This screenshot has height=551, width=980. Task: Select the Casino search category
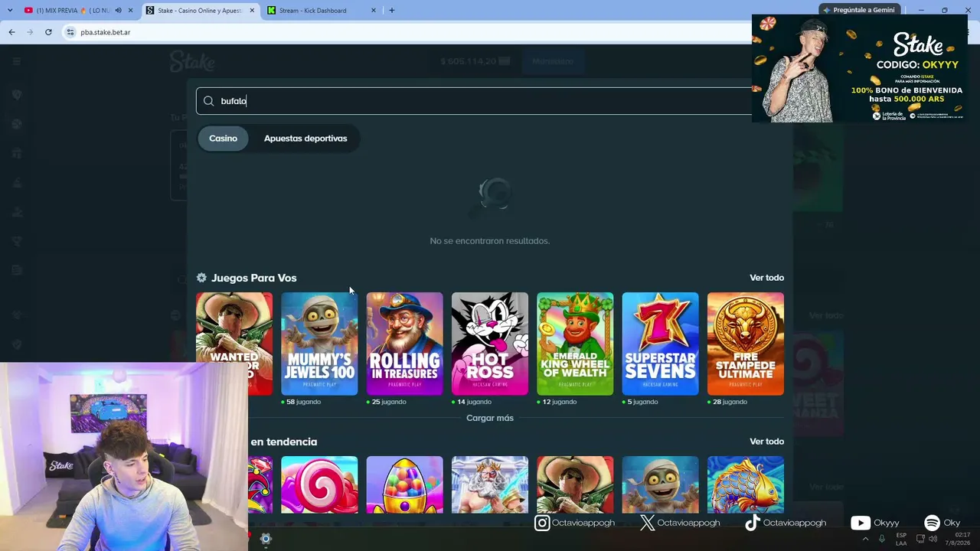(223, 139)
